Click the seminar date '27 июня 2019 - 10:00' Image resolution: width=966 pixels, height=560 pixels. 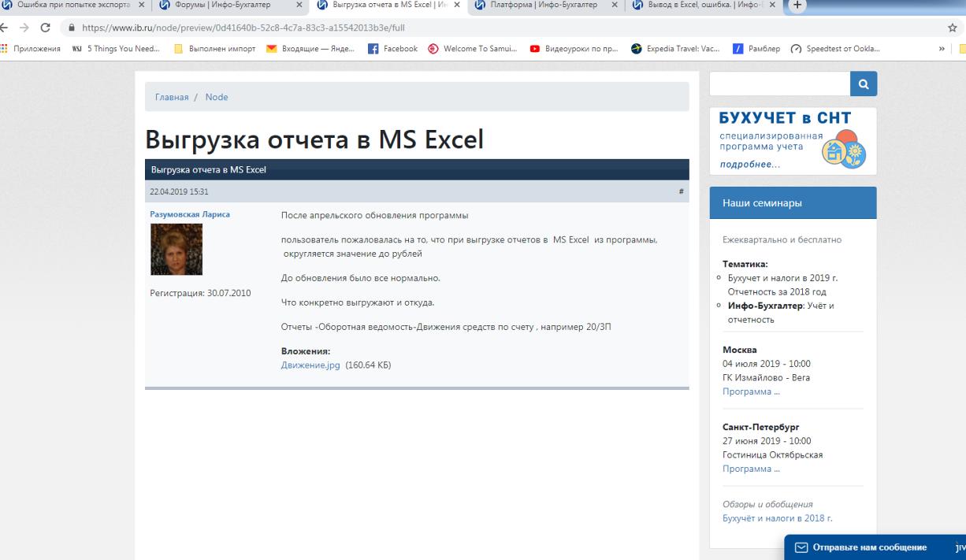767,441
